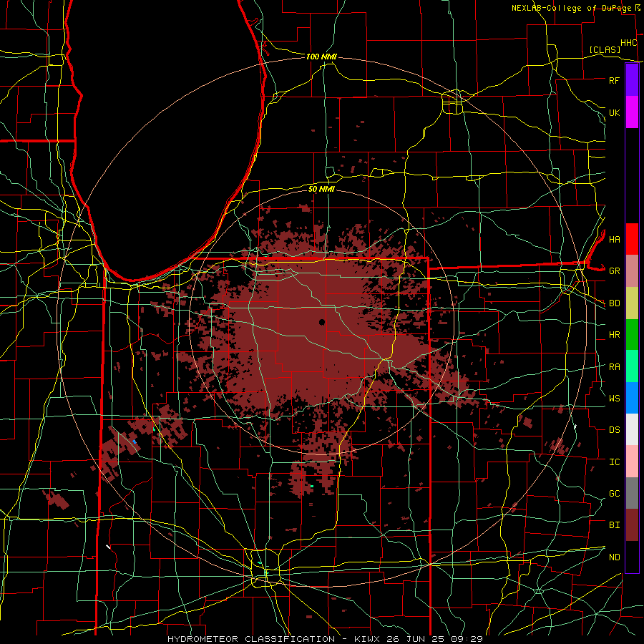Select the blue WS color swatch
The height and width of the screenshot is (644, 644).
click(632, 398)
